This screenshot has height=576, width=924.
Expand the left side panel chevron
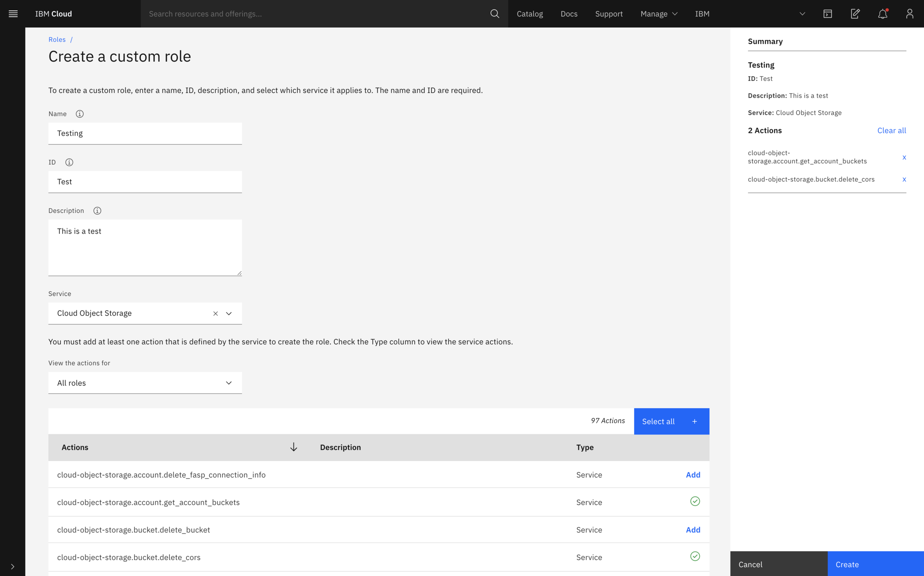click(13, 566)
